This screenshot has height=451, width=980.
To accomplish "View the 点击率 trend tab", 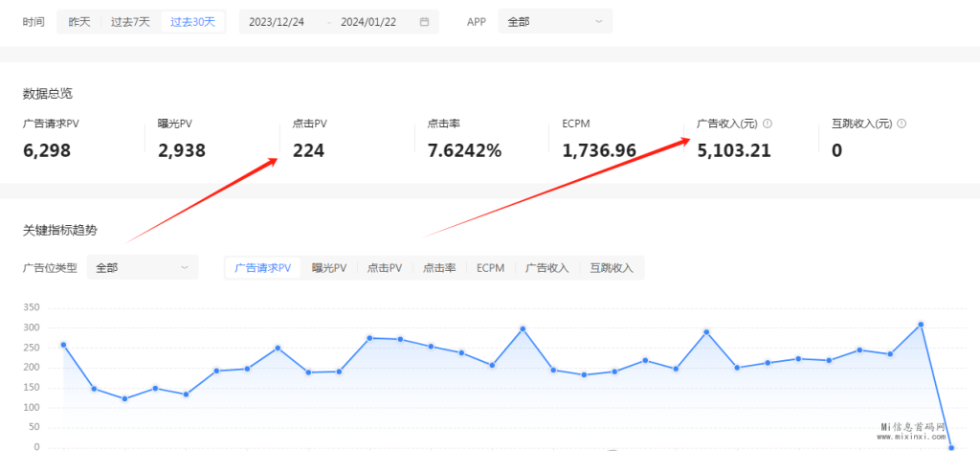I will tap(439, 268).
